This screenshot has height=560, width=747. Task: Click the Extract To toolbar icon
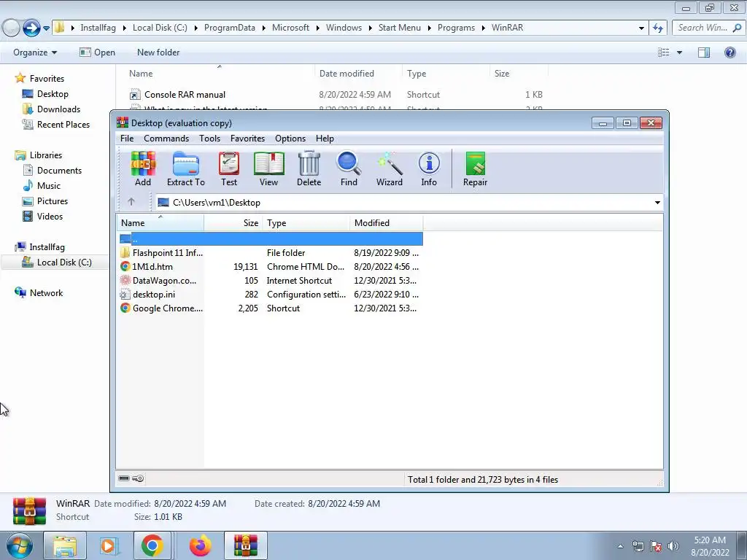click(x=186, y=168)
